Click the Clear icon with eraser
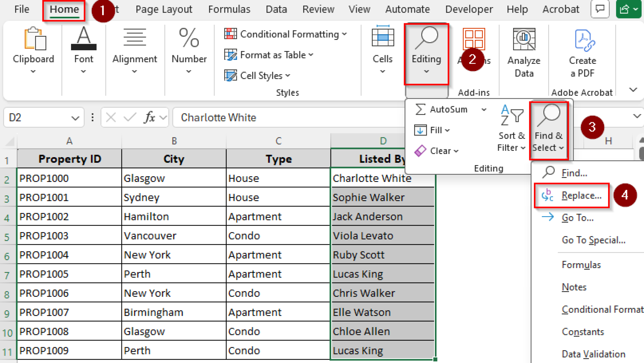This screenshot has width=644, height=363. (420, 151)
